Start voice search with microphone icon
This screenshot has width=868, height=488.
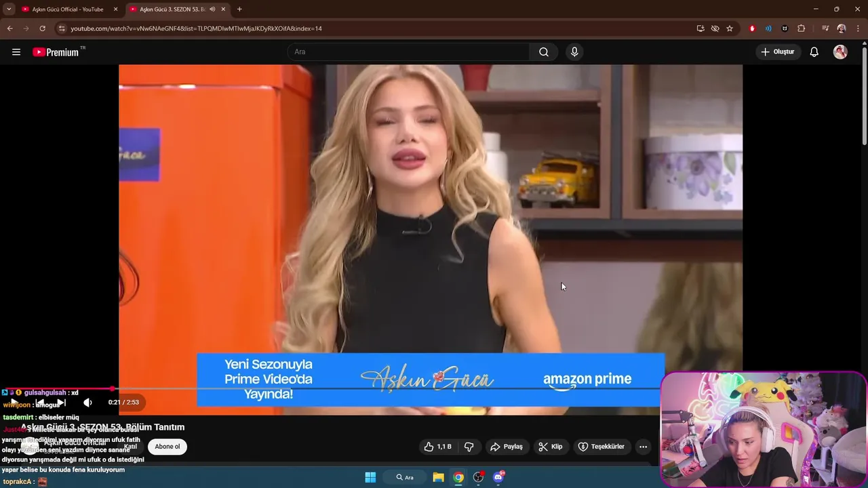click(x=574, y=52)
